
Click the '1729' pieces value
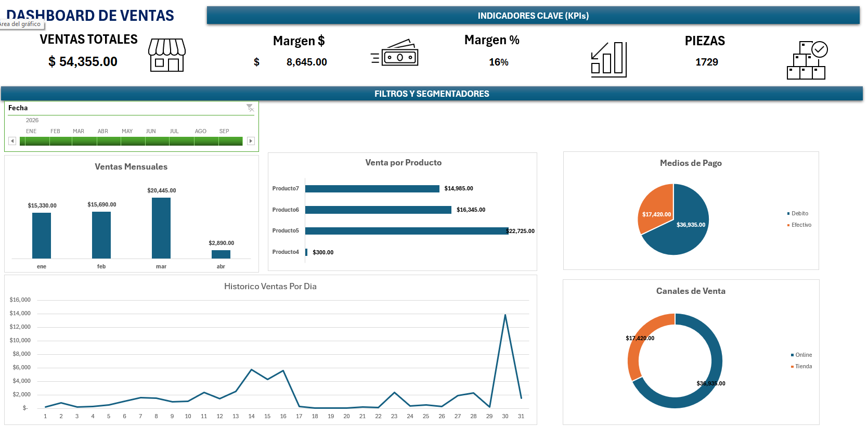pyautogui.click(x=707, y=62)
